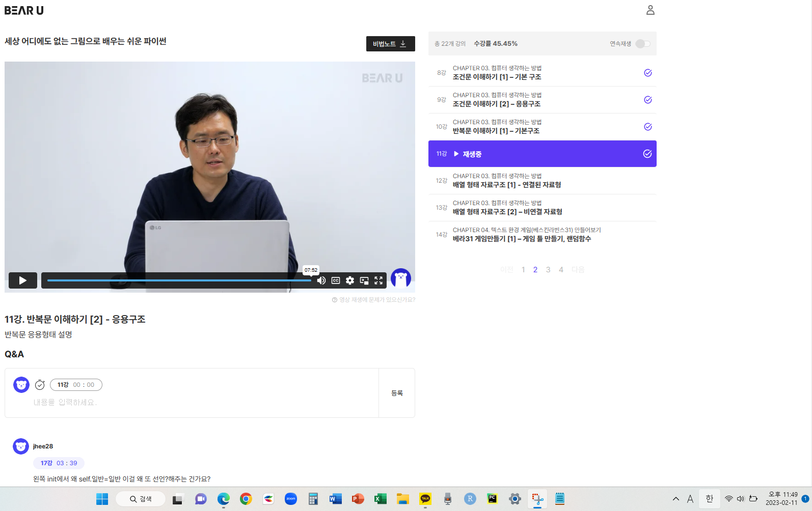Go to lecture list page 2
The height and width of the screenshot is (511, 812).
535,270
